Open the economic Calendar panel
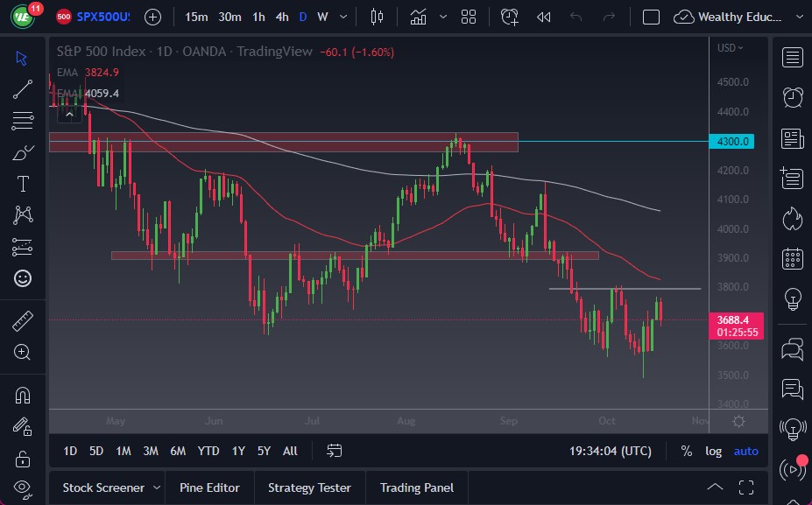 [791, 258]
